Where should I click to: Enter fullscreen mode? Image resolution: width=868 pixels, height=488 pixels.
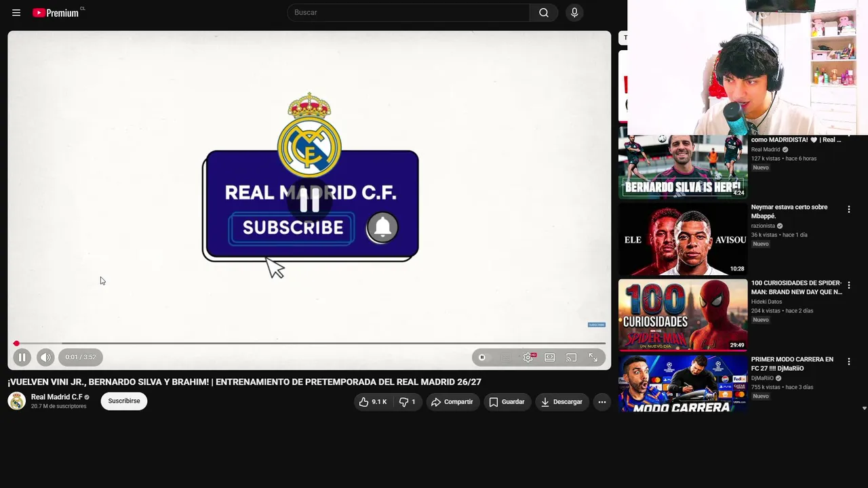[593, 357]
